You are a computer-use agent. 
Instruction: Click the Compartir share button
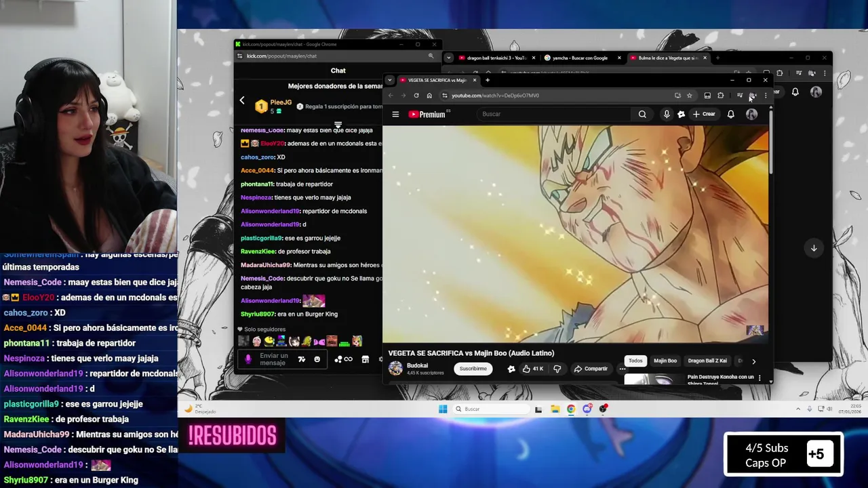591,369
